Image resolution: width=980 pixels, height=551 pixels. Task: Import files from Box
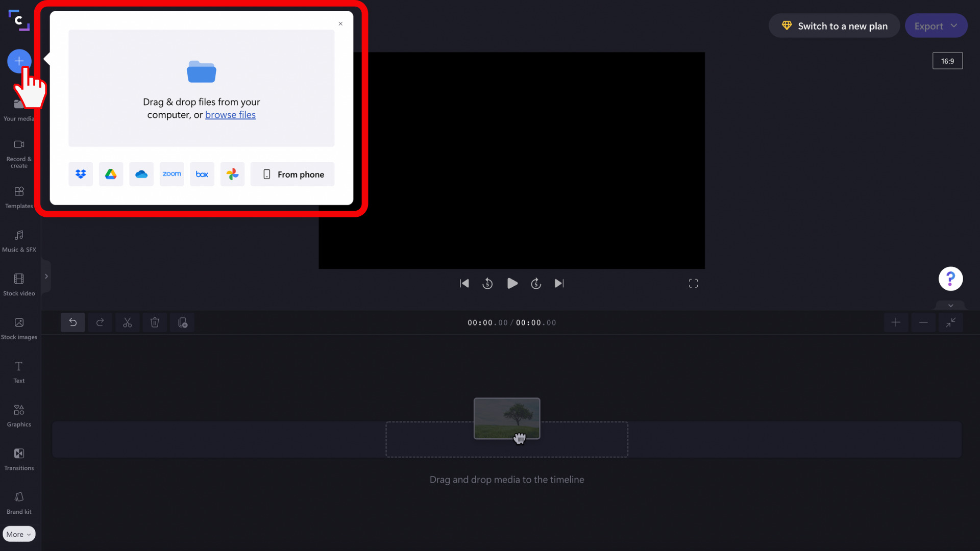click(202, 174)
